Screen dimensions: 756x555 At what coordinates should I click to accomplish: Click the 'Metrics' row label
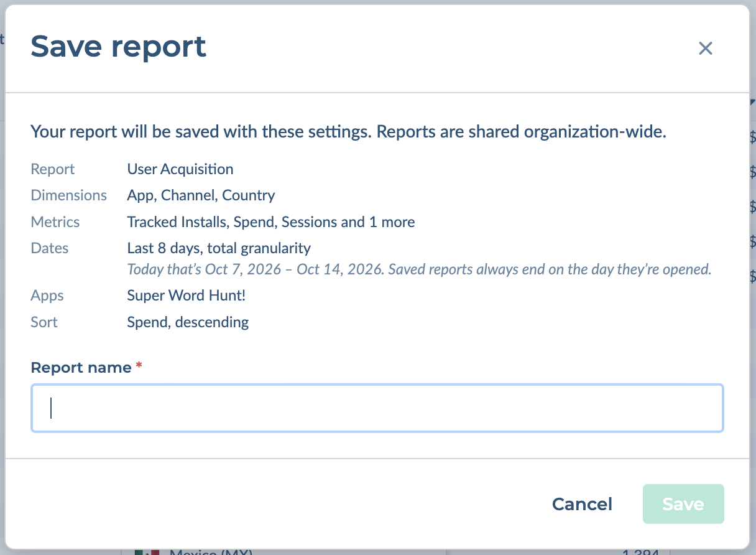click(x=55, y=222)
